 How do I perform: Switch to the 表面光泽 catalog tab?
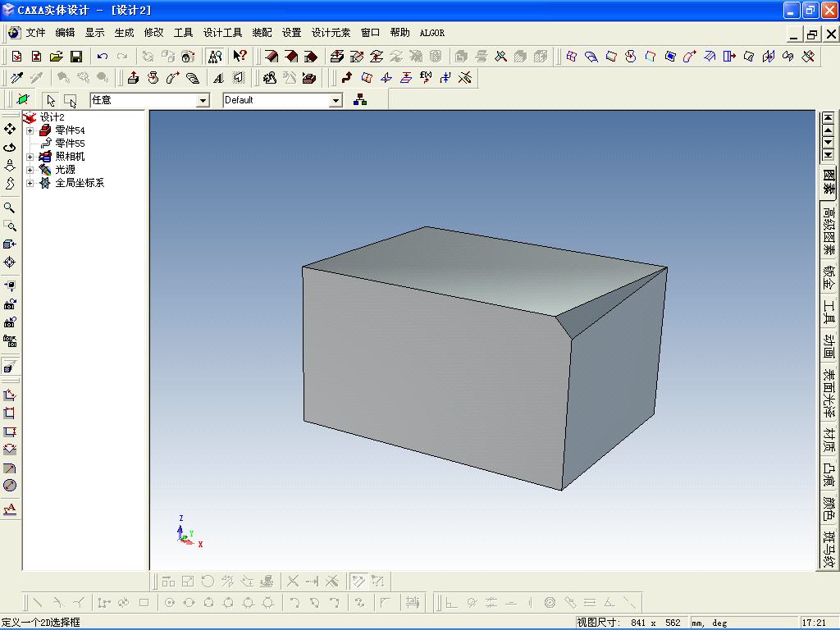[x=829, y=393]
